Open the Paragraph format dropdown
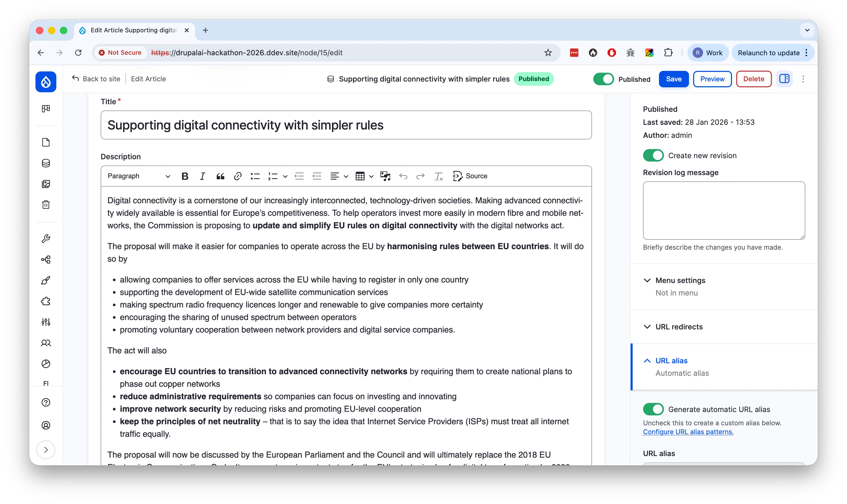847x504 pixels. [x=138, y=176]
